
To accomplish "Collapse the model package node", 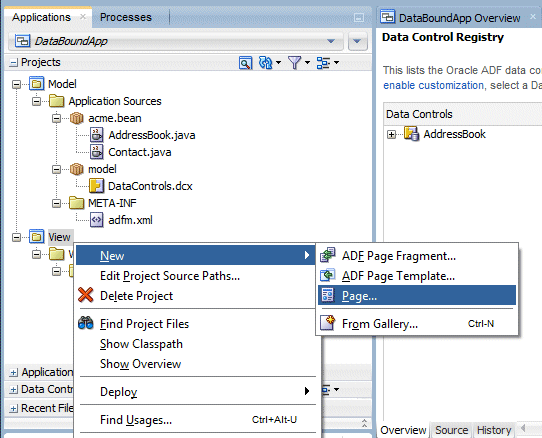I will tap(56, 169).
